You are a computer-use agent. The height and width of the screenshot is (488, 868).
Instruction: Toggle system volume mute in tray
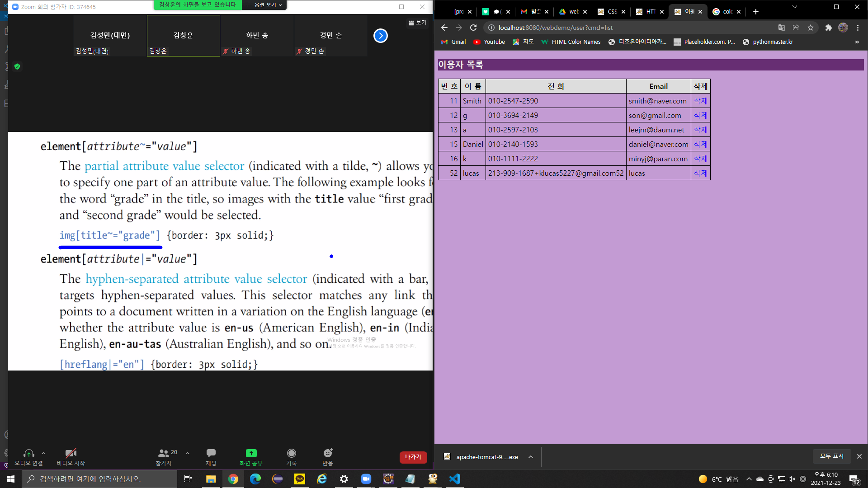pos(792,479)
